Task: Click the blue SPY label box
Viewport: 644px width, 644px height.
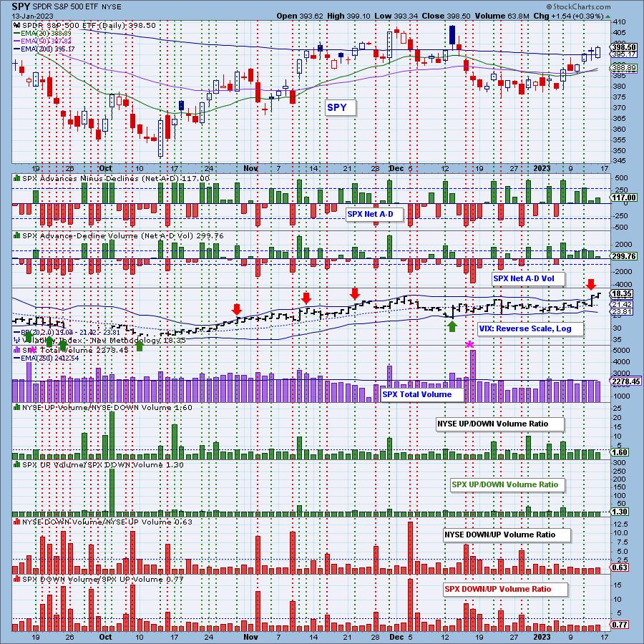Action: [341, 107]
